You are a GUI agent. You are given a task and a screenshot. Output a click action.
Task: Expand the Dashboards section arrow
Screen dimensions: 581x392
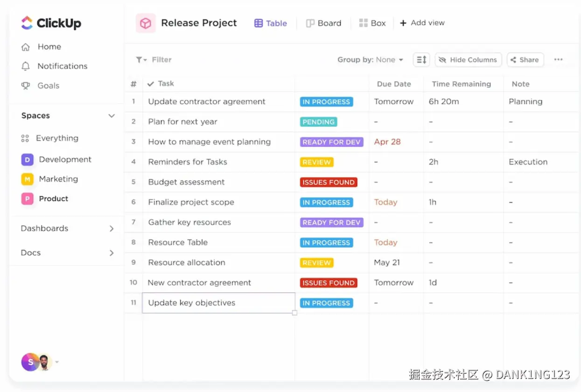point(112,229)
